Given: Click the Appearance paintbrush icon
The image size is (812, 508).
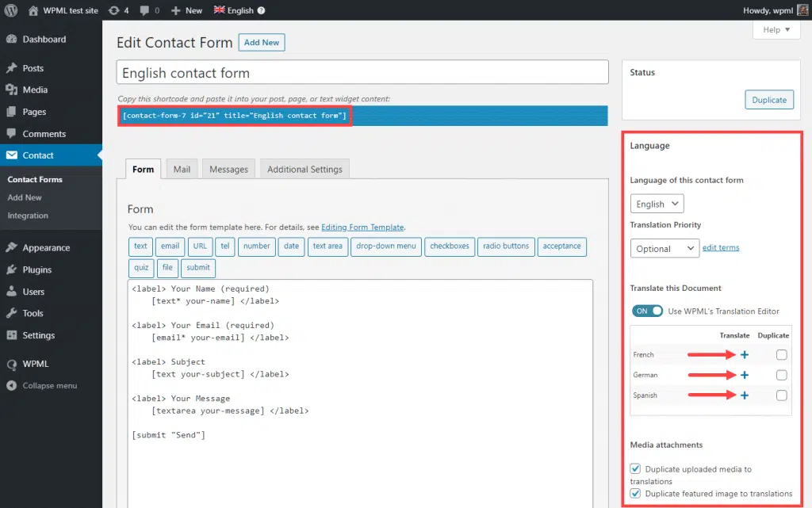Looking at the screenshot, I should (x=11, y=248).
